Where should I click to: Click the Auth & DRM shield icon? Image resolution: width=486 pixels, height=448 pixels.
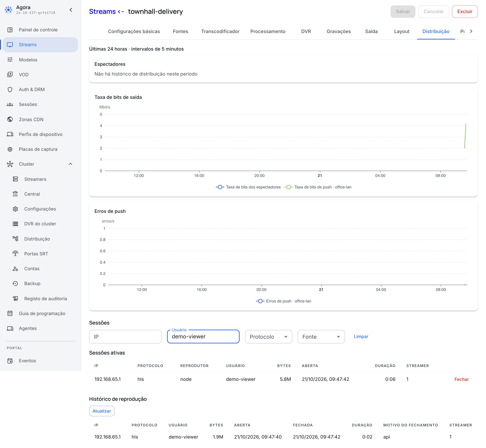pos(10,89)
